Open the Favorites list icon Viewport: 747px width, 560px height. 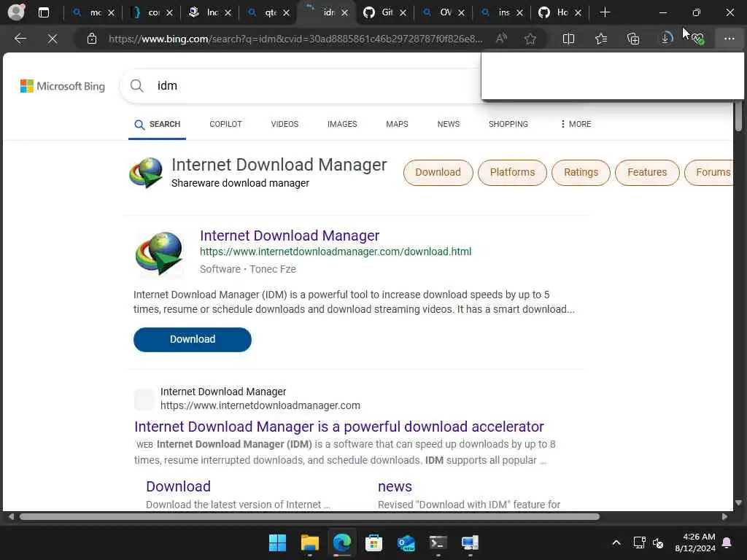[601, 39]
